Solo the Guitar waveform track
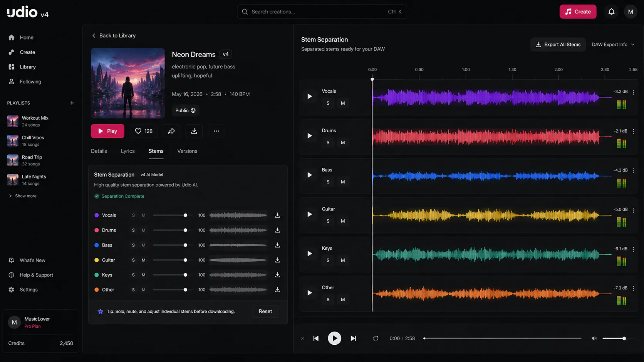 pyautogui.click(x=328, y=221)
